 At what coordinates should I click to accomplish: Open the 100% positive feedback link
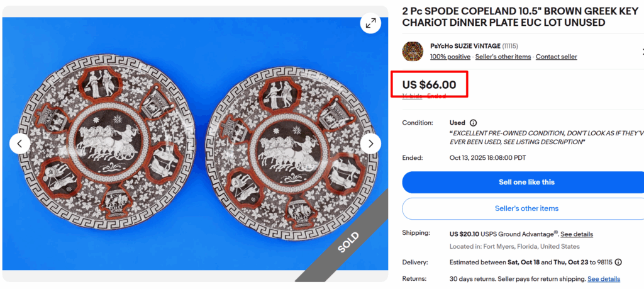450,57
